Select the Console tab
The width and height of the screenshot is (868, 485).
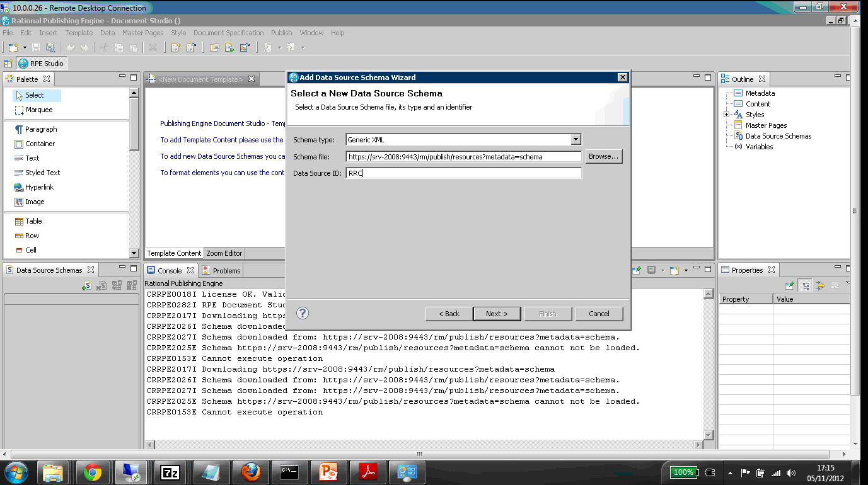(x=170, y=271)
